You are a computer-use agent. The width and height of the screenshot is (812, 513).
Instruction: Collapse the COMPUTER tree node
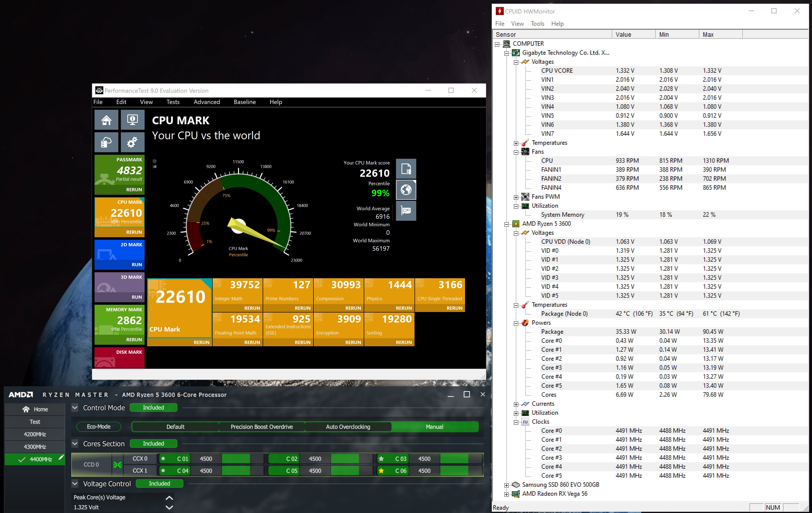click(497, 44)
